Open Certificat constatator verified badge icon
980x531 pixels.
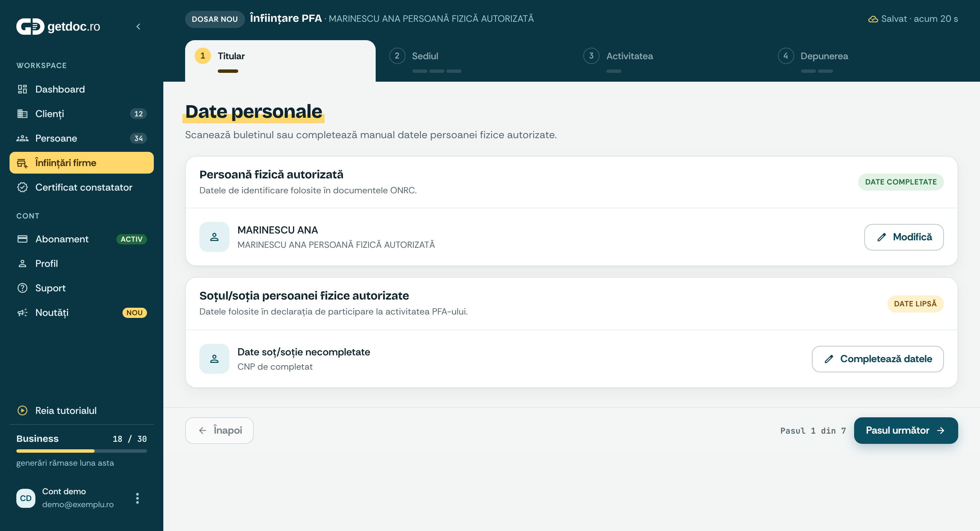[22, 187]
